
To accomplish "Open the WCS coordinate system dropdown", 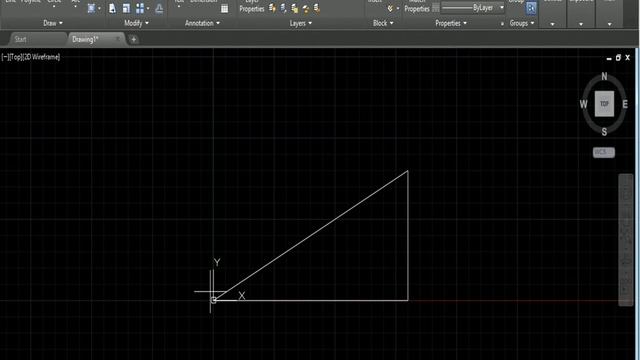I will 604,152.
